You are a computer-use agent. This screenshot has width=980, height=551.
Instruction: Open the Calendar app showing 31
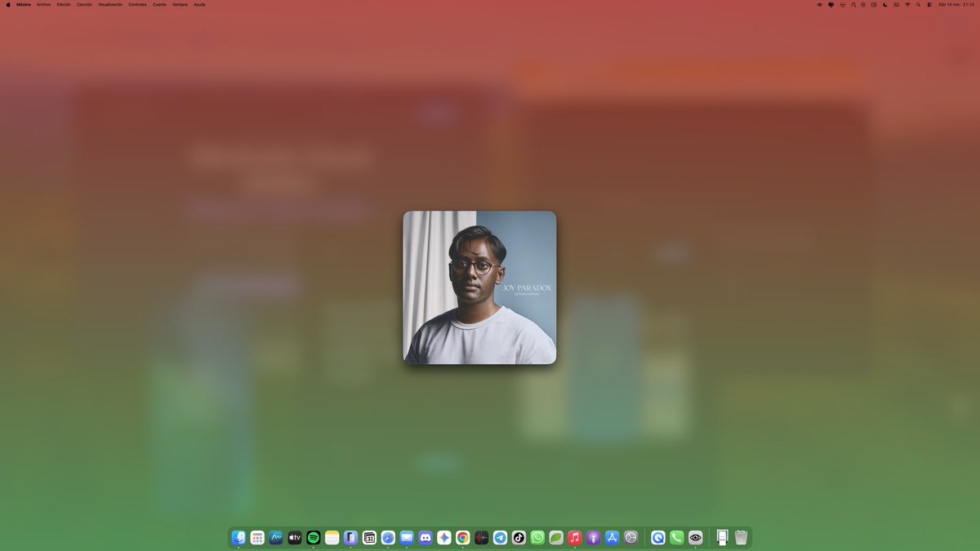coord(369,537)
